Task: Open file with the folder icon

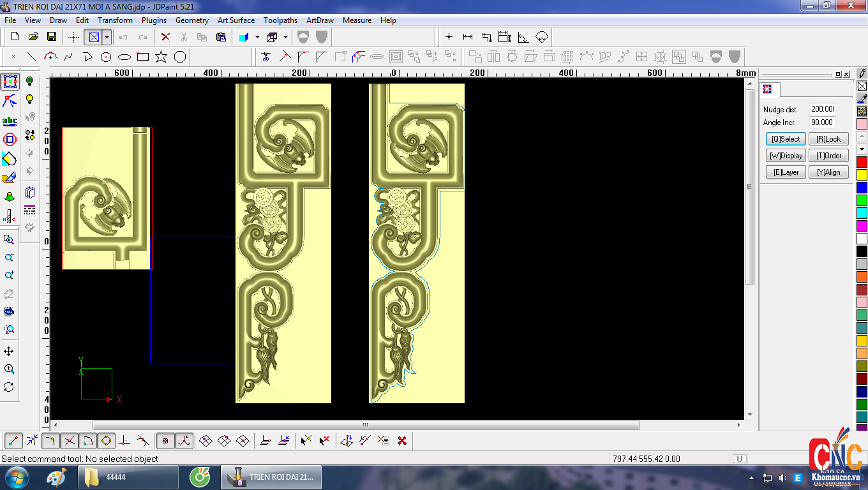Action: 33,37
